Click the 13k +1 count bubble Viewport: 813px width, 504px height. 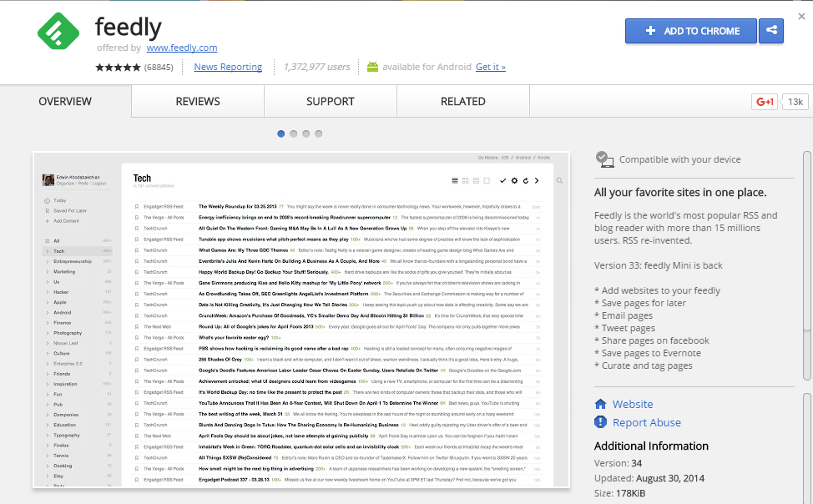795,102
